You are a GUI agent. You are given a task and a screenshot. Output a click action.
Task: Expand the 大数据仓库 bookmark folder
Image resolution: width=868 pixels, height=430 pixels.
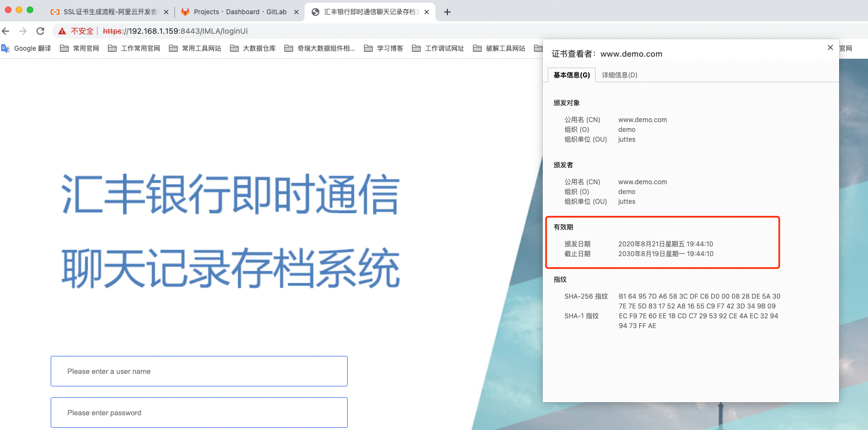[253, 49]
